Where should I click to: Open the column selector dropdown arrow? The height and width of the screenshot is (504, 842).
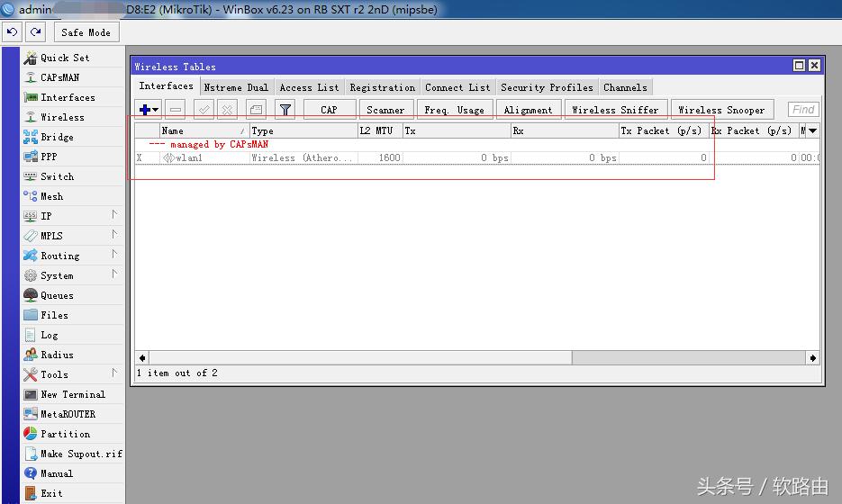tap(812, 130)
